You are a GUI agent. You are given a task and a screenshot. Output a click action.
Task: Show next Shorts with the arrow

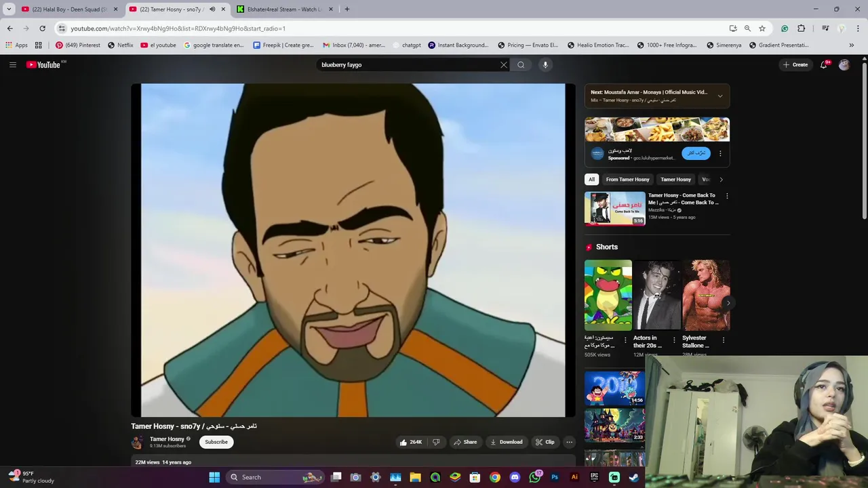coord(728,303)
